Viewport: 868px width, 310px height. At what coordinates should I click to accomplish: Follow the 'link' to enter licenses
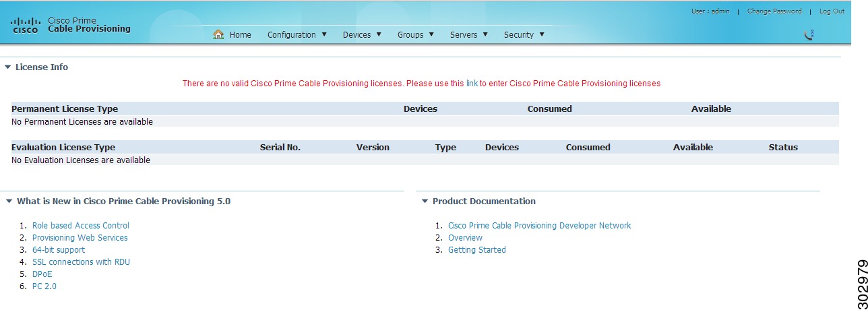472,84
